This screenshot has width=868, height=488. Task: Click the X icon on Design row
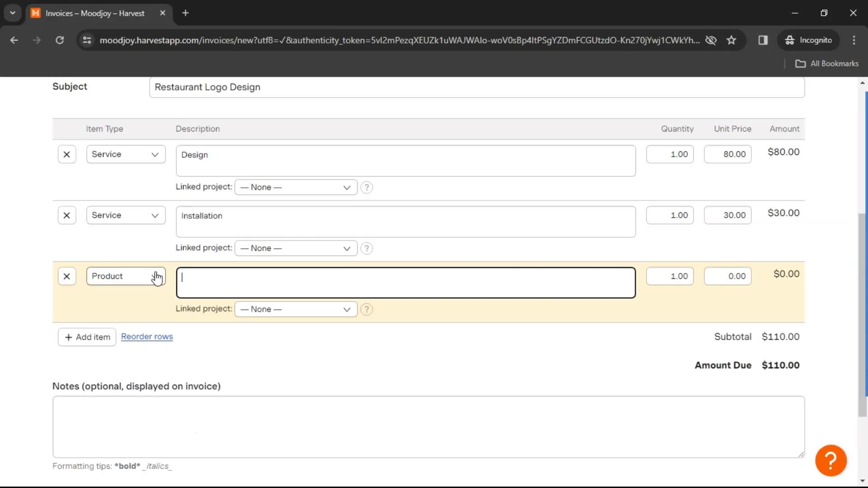coord(66,155)
